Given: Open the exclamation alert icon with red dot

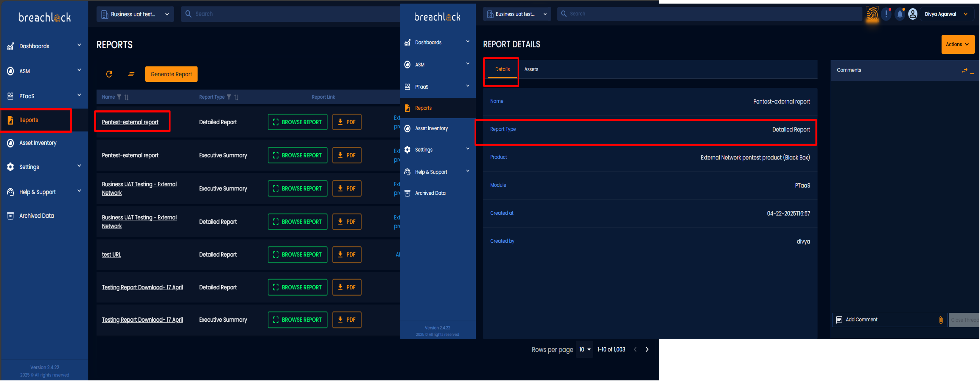Looking at the screenshot, I should (887, 14).
